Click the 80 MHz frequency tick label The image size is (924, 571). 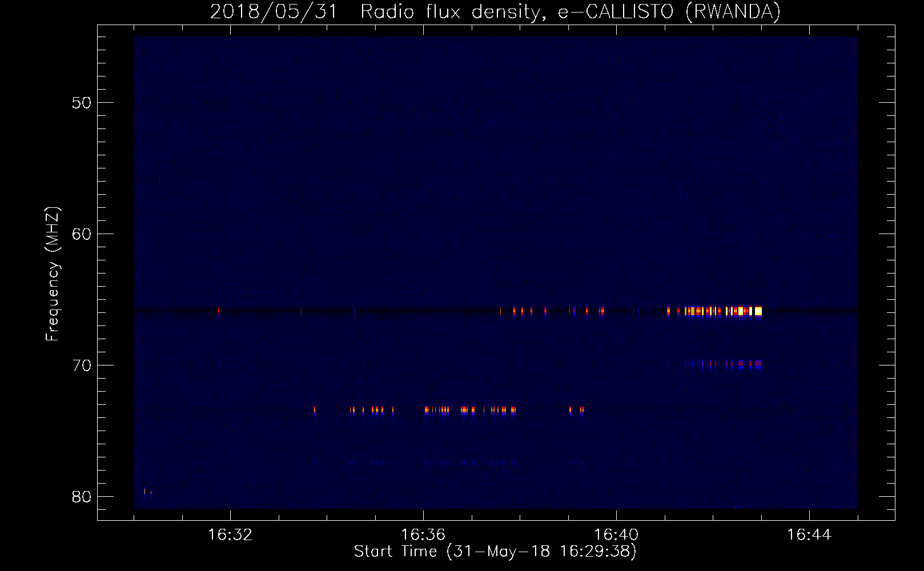82,497
